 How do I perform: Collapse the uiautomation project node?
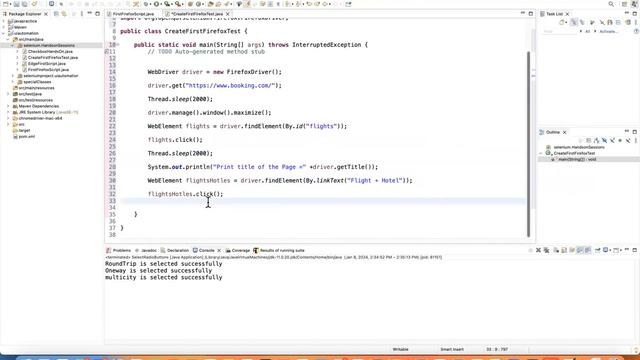(x=3, y=33)
